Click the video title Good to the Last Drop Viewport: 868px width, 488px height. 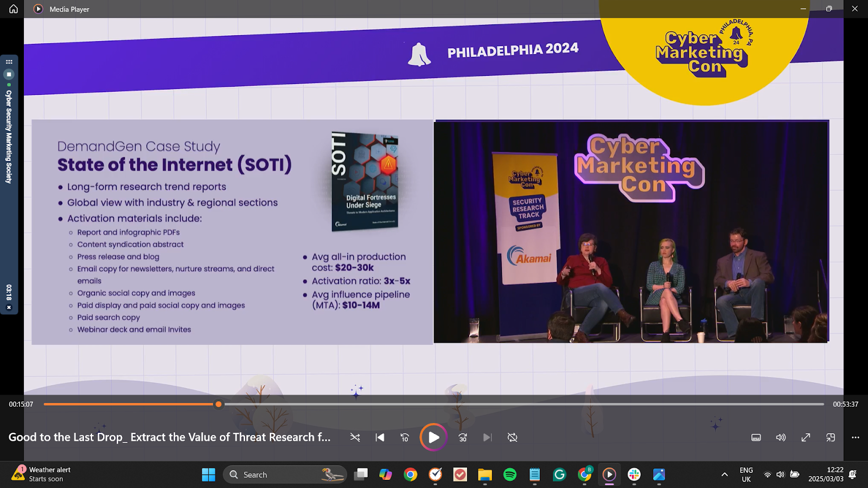(x=169, y=437)
